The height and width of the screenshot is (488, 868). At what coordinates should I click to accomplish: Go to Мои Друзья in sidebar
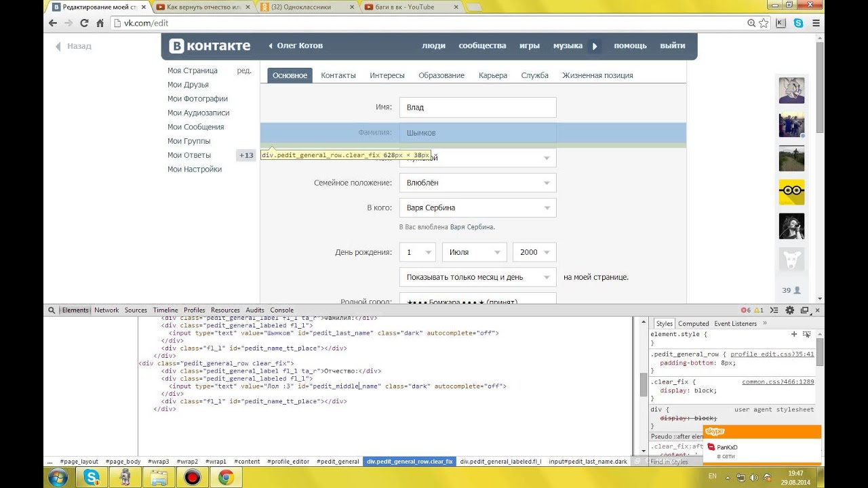(x=188, y=85)
